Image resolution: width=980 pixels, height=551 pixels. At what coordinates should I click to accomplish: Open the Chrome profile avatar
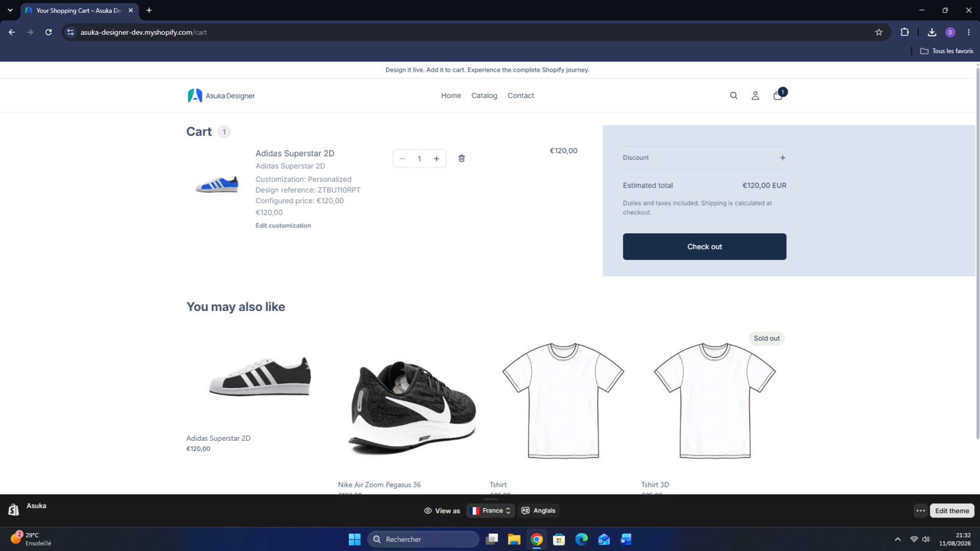[x=951, y=32]
